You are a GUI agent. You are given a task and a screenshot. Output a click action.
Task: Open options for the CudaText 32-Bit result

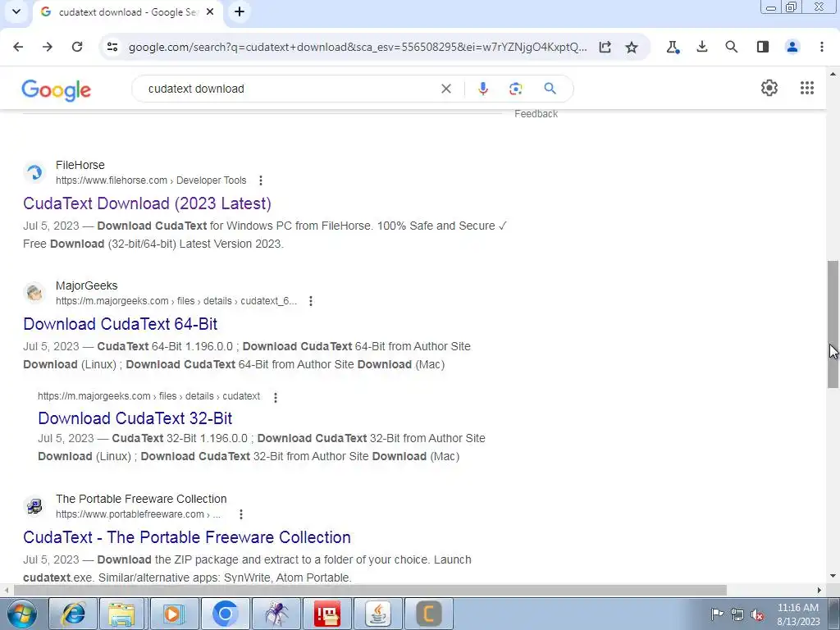coord(276,397)
